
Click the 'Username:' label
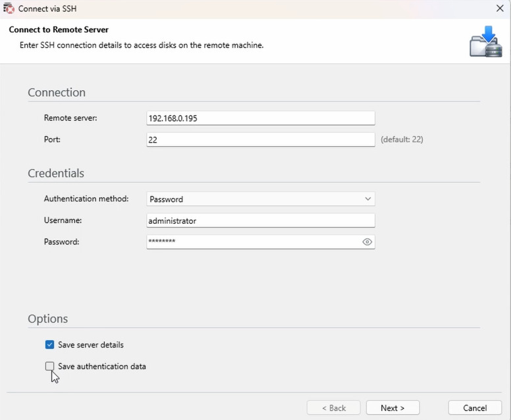tap(63, 221)
